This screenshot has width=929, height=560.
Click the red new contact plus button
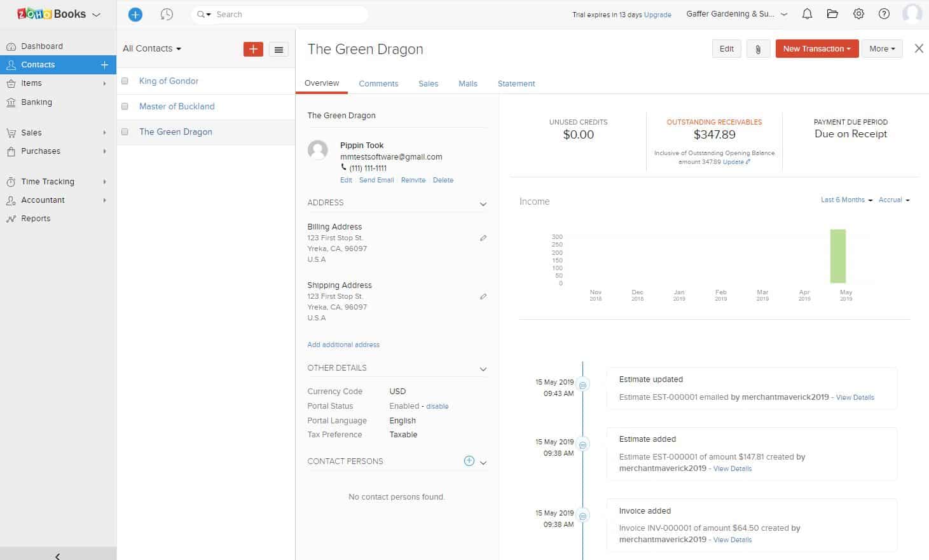pyautogui.click(x=253, y=49)
